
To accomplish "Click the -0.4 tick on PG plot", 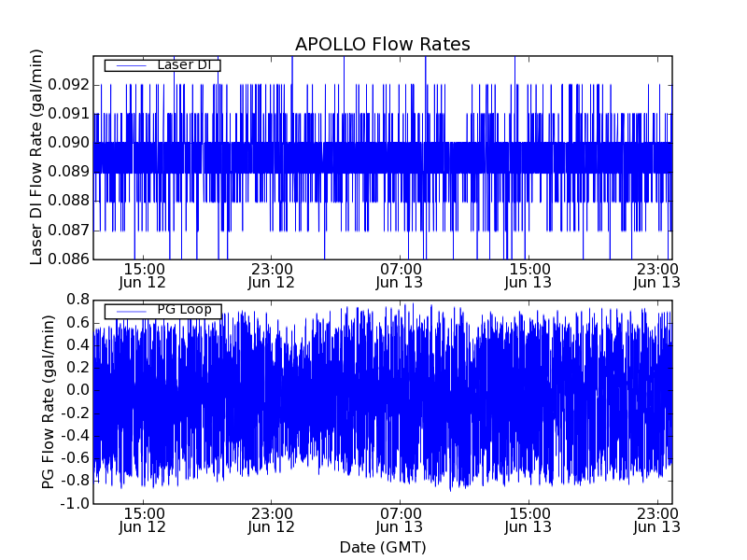I will click(76, 436).
